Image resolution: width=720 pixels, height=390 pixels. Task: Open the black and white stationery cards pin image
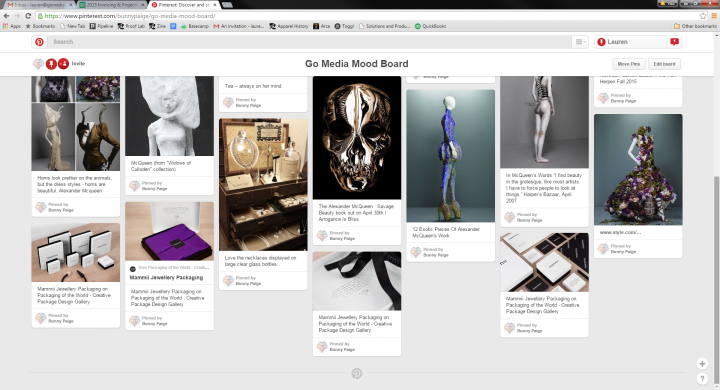(x=544, y=262)
